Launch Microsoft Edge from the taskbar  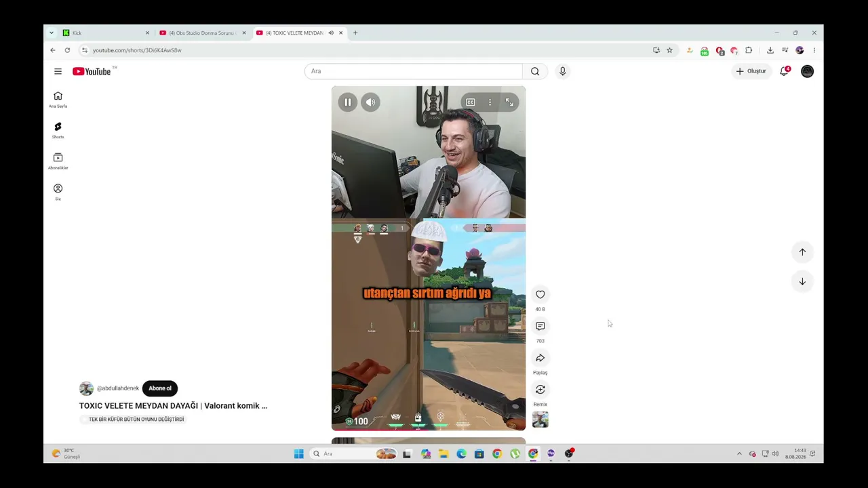pyautogui.click(x=461, y=453)
